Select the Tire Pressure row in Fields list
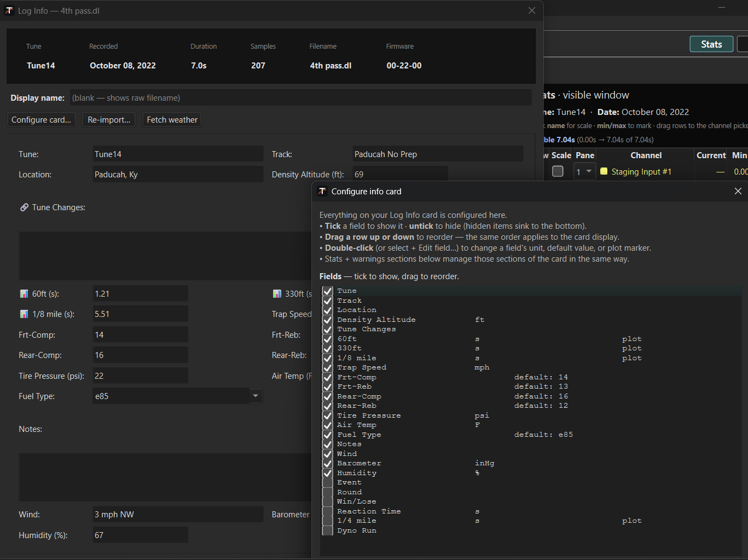Viewport: 748px width, 560px height. (x=531, y=415)
